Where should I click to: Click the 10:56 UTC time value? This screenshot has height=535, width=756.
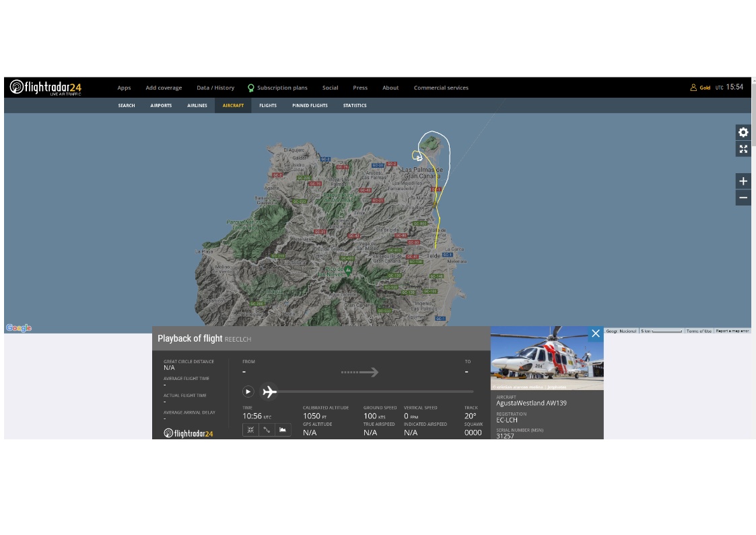click(256, 416)
